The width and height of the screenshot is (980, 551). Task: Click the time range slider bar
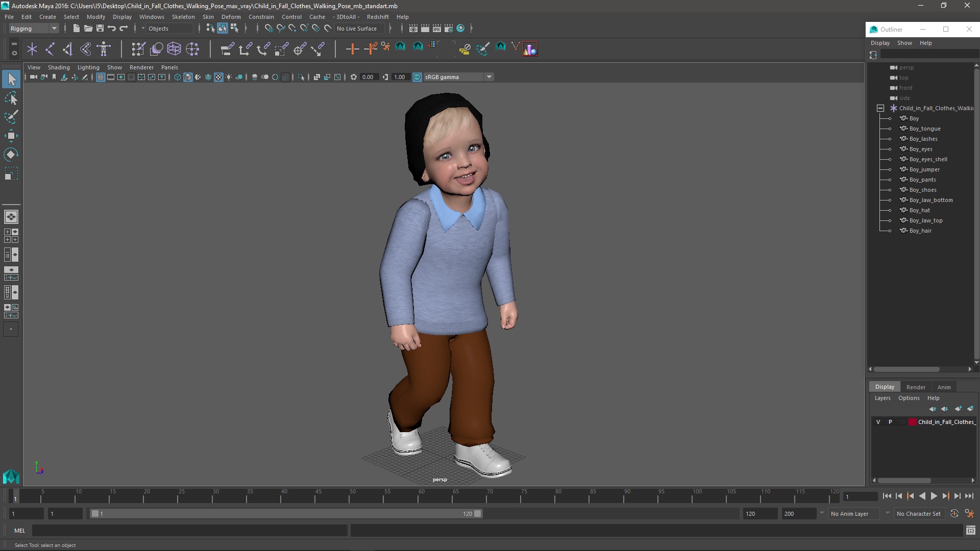tap(286, 514)
